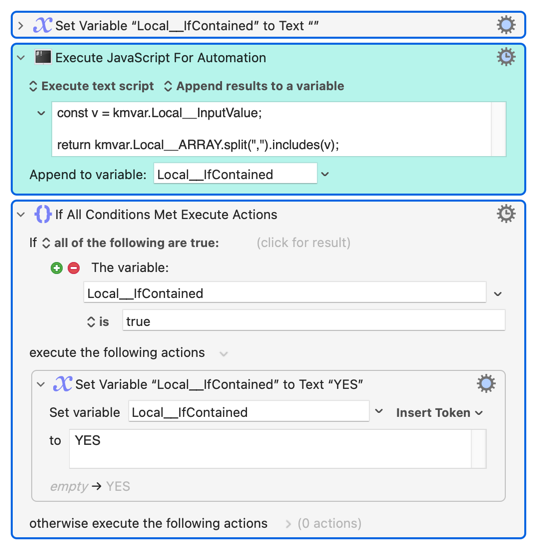
Task: Click the curly braces If action icon
Action: [x=43, y=214]
